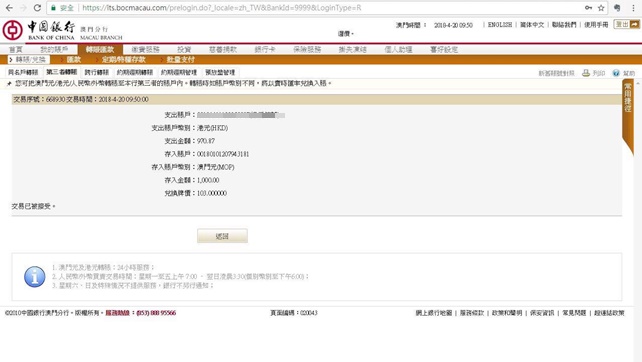Click the Bank of China logo
This screenshot has height=362, width=642.
tap(12, 30)
